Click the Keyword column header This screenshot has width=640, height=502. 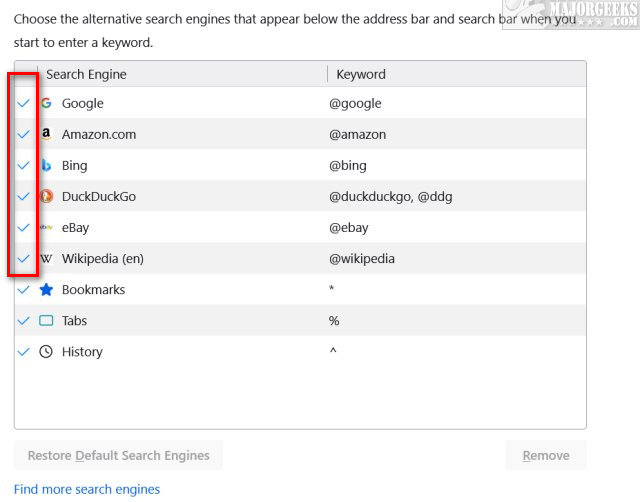pyautogui.click(x=361, y=74)
